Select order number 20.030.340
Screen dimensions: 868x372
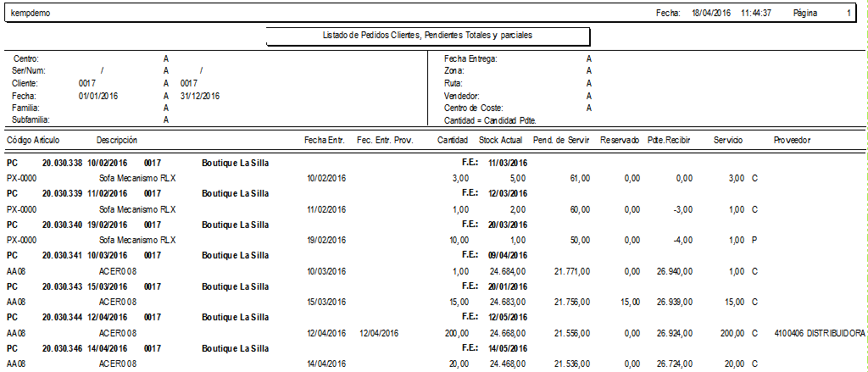coord(62,225)
